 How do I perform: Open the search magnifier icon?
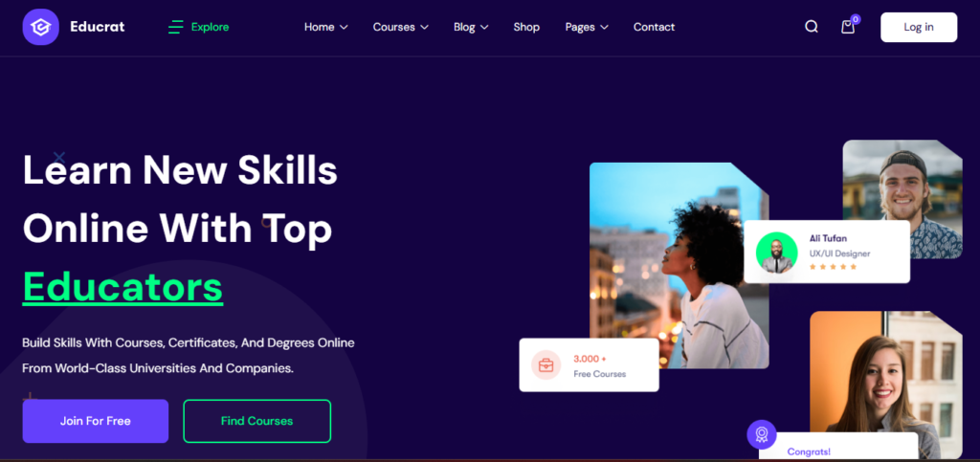(x=812, y=27)
